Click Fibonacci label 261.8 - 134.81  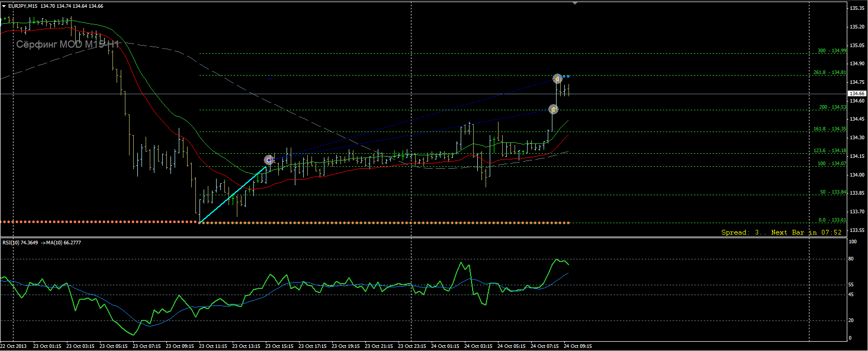point(830,72)
